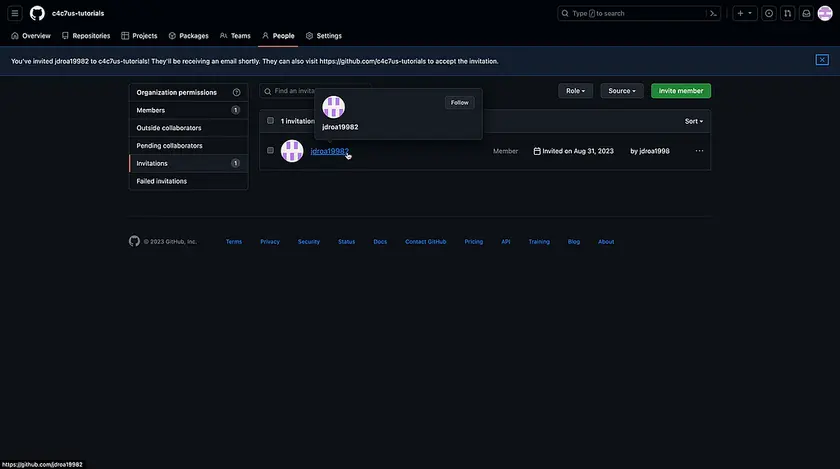Image resolution: width=840 pixels, height=469 pixels.
Task: Select all invitations checkbox
Action: click(271, 121)
